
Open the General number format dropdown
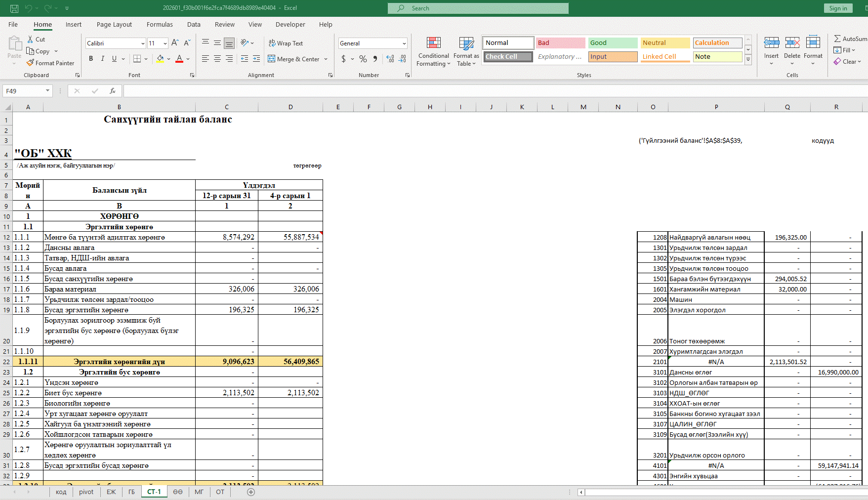coord(404,43)
